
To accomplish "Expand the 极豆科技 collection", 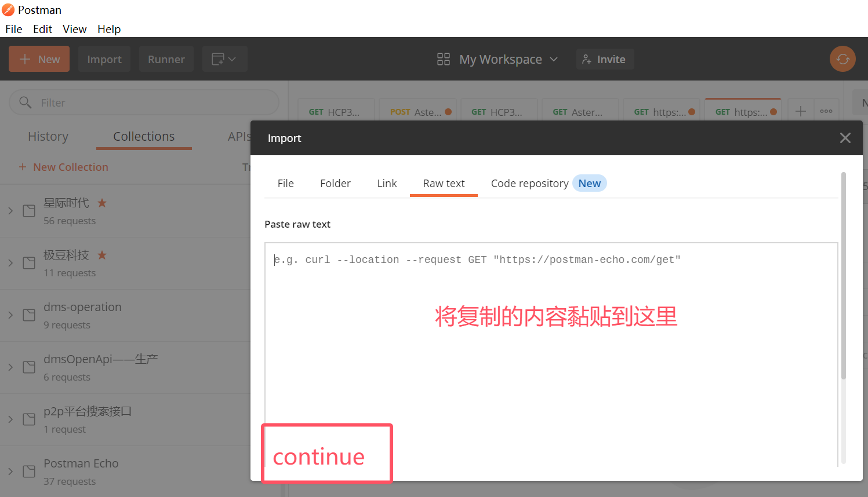I will pyautogui.click(x=10, y=263).
